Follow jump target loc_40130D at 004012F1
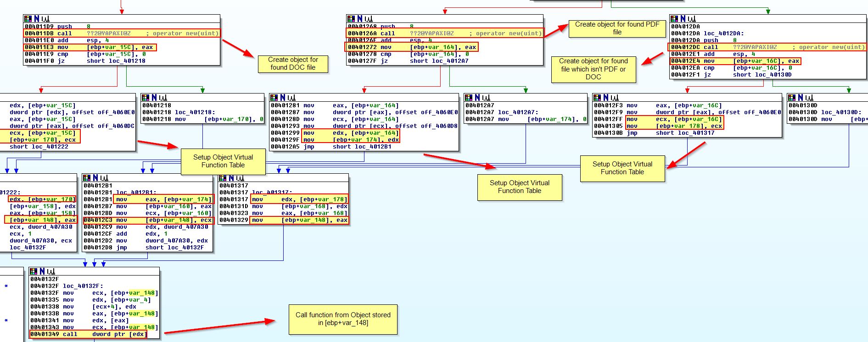Viewport: 868px width, 342px height. point(773,75)
